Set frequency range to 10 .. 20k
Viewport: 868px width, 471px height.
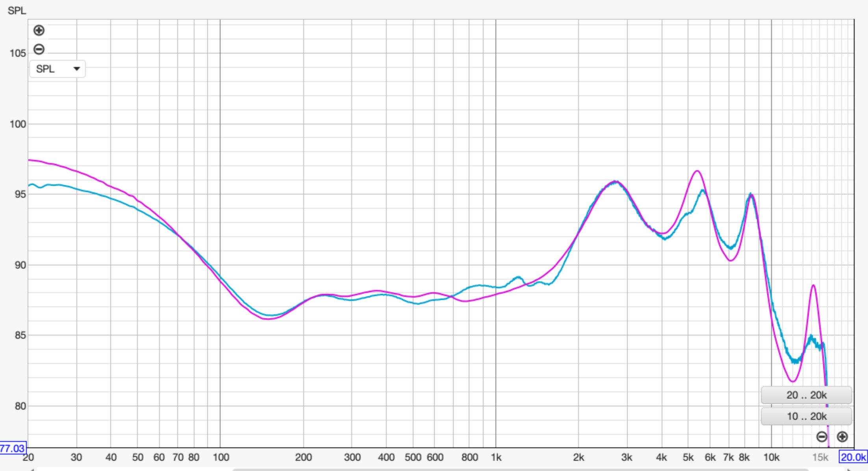(806, 416)
